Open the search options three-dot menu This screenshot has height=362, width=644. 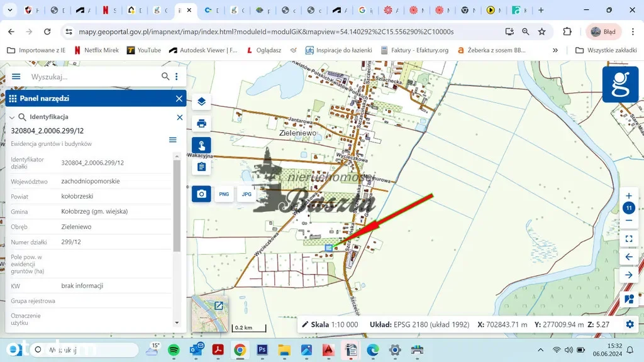pyautogui.click(x=177, y=77)
